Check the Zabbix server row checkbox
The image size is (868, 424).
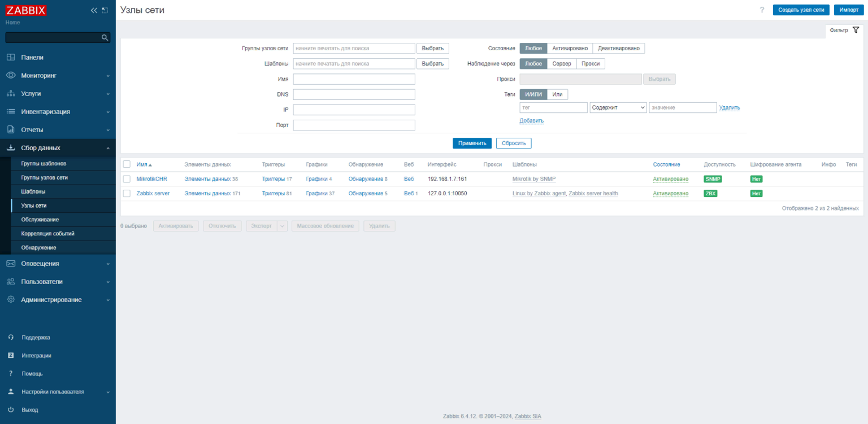[127, 193]
